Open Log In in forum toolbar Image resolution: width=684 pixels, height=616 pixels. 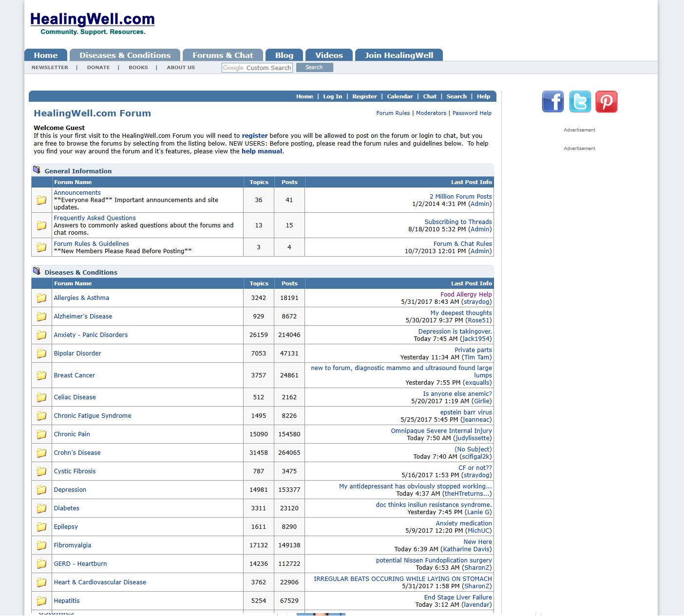(x=333, y=96)
